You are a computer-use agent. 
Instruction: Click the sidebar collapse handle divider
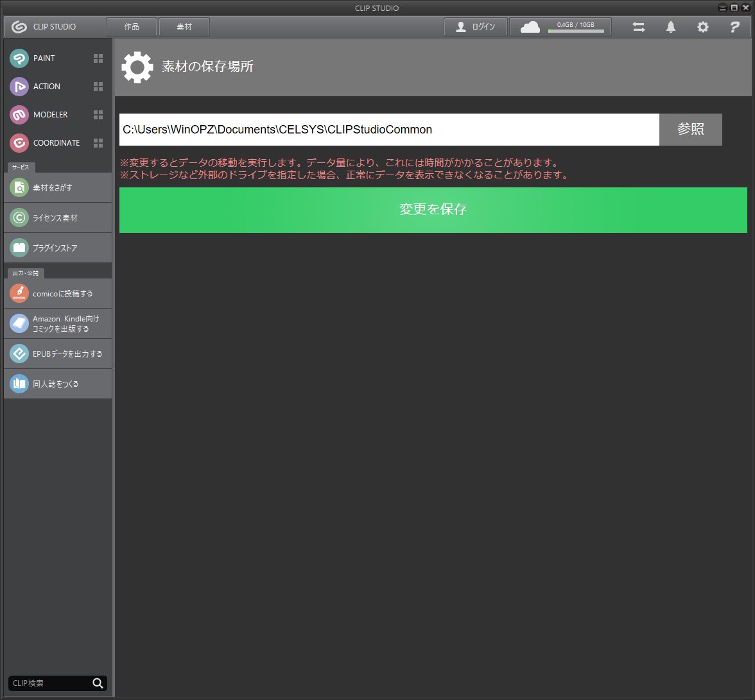click(x=114, y=368)
